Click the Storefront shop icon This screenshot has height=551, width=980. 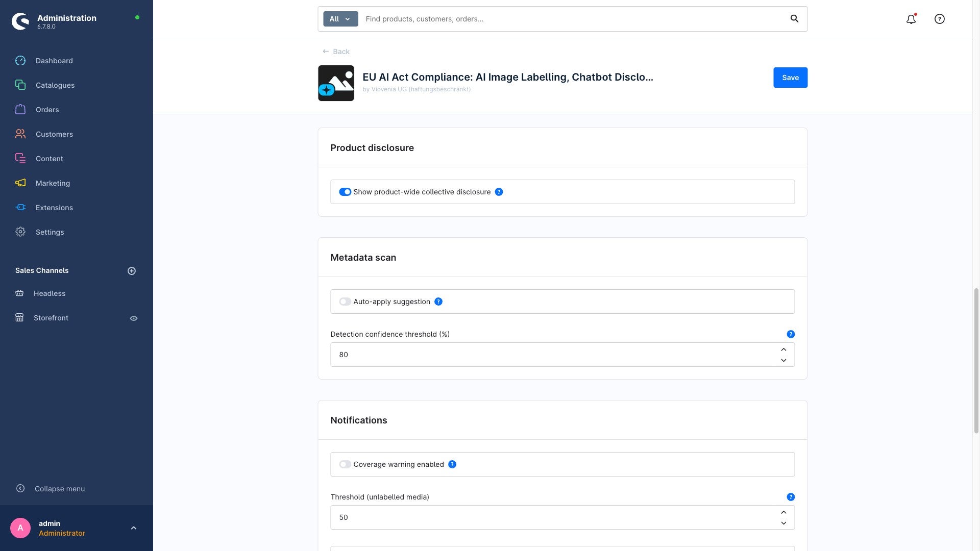point(19,318)
